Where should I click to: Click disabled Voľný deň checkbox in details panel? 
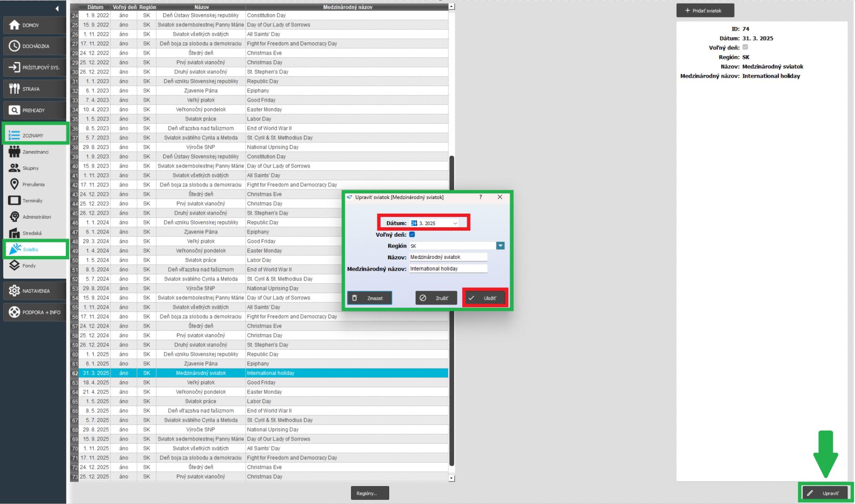pos(745,47)
